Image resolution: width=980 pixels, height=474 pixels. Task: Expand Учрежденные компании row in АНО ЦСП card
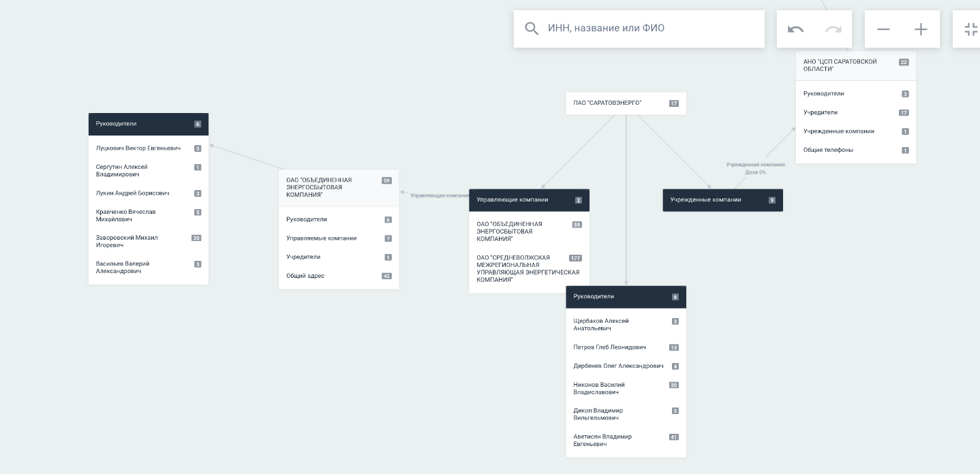[x=856, y=131]
